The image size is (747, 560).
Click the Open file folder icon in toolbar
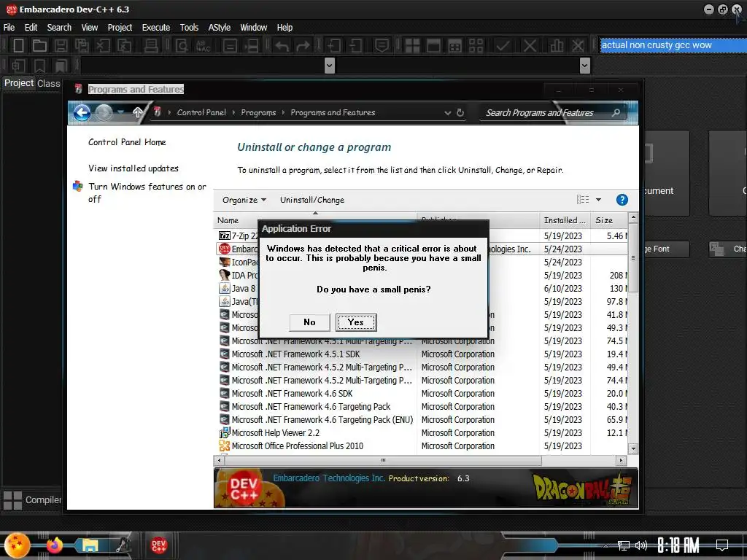(x=39, y=46)
